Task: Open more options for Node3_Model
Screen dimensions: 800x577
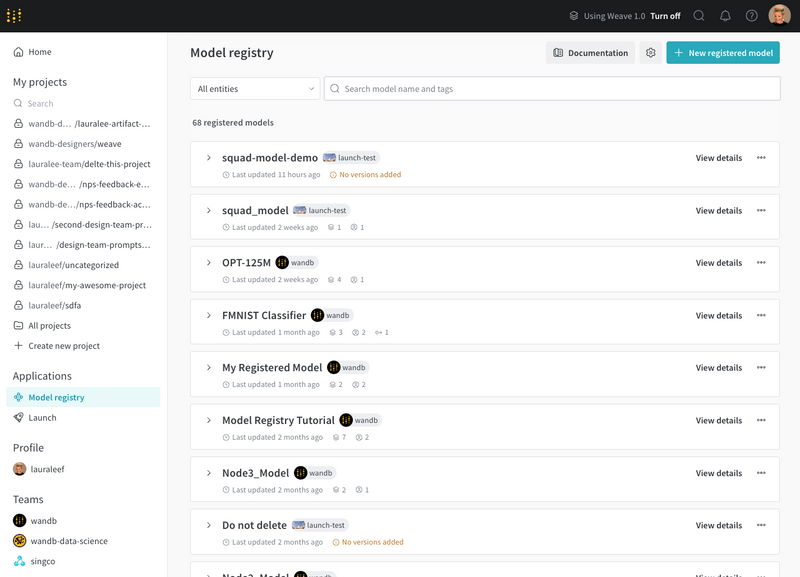Action: (x=761, y=473)
